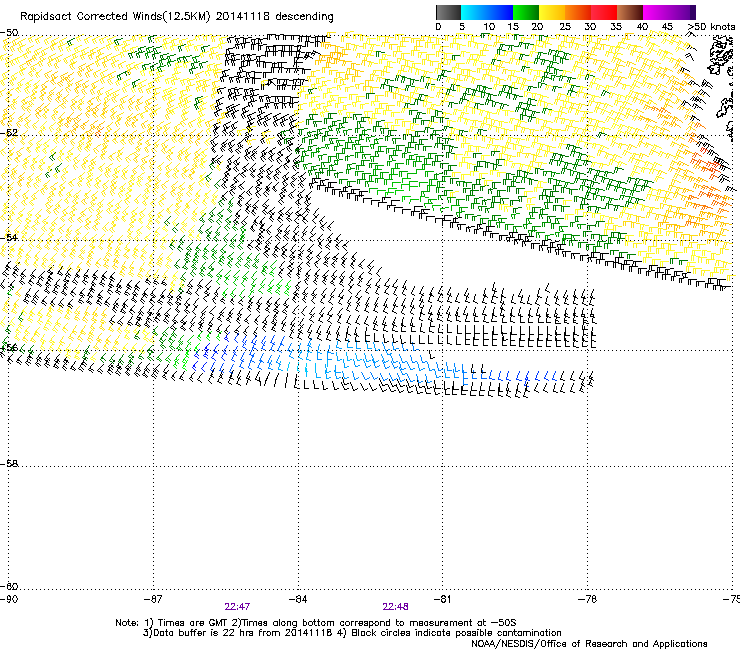Click the '>50 knots' legend label
The image size is (740, 650).
712,27
